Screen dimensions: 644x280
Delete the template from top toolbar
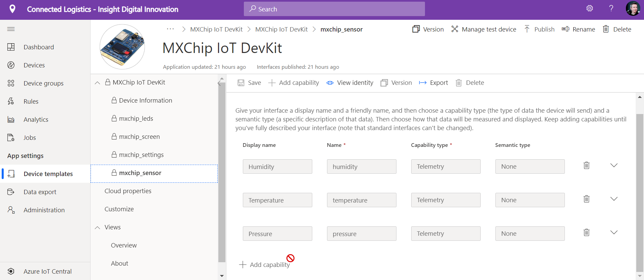(x=617, y=29)
